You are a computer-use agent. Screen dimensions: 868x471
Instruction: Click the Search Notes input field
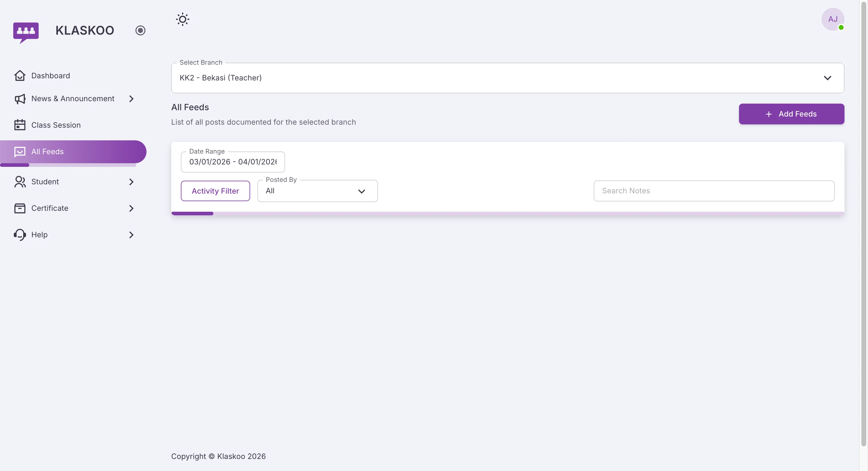[714, 191]
